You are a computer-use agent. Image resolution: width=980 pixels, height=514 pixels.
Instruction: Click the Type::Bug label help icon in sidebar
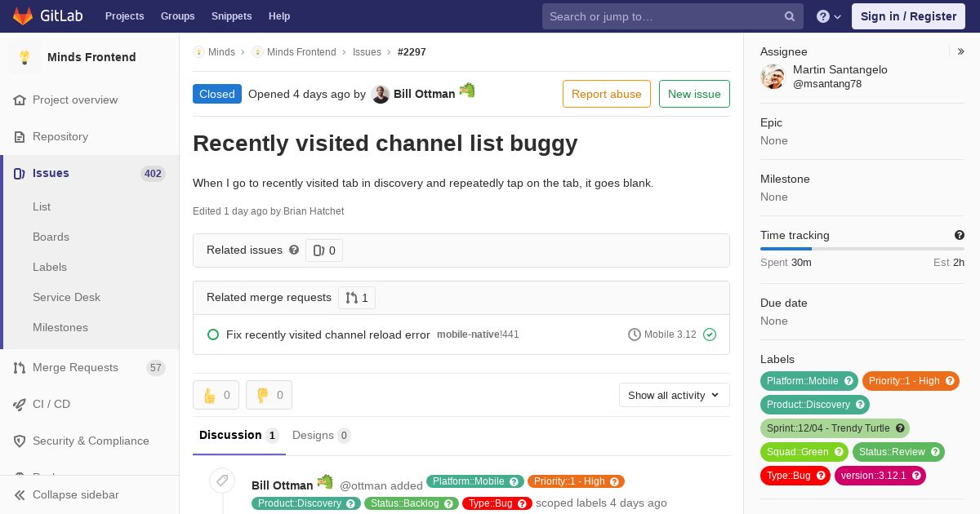click(x=821, y=476)
